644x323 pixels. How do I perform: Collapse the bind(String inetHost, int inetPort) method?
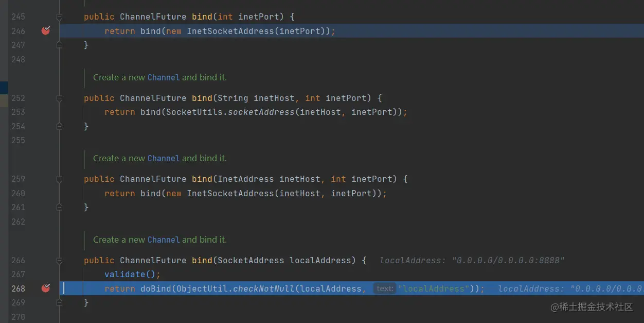coord(59,98)
